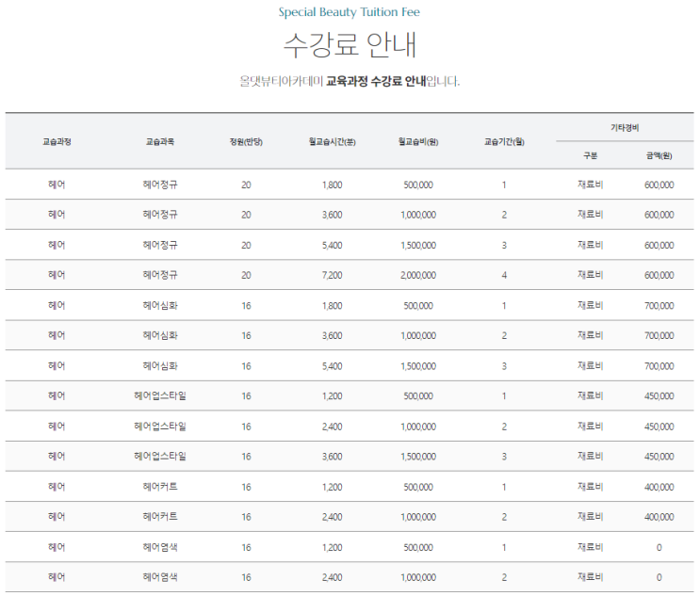Select the '월교습시간(분)' column header
This screenshot has width=700, height=596.
[x=333, y=142]
